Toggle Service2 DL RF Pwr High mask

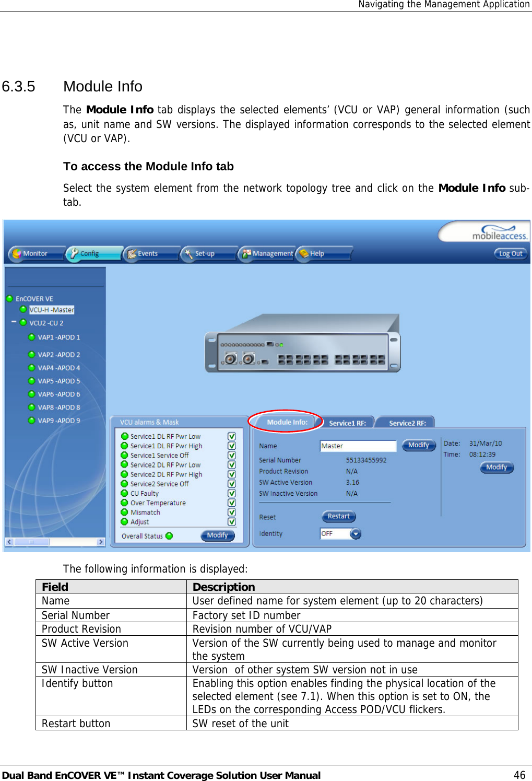232,474
